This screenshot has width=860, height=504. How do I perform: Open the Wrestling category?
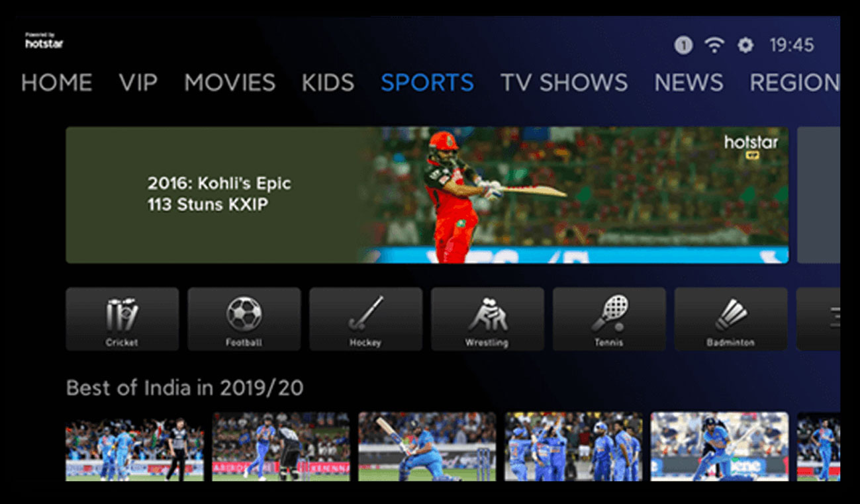point(488,319)
